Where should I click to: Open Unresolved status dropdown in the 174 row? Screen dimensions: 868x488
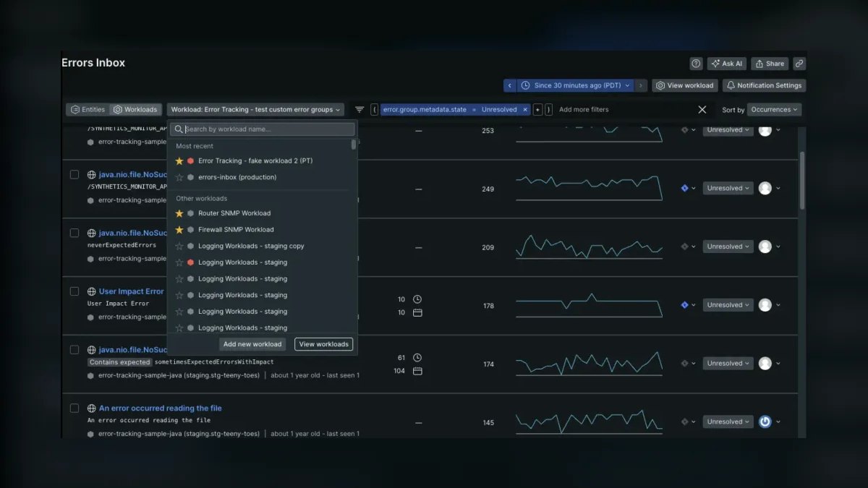pyautogui.click(x=728, y=364)
